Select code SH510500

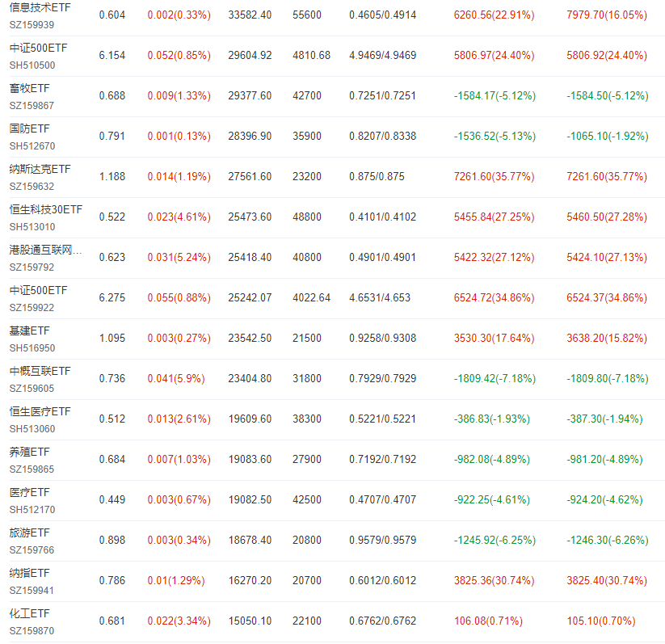(x=32, y=65)
